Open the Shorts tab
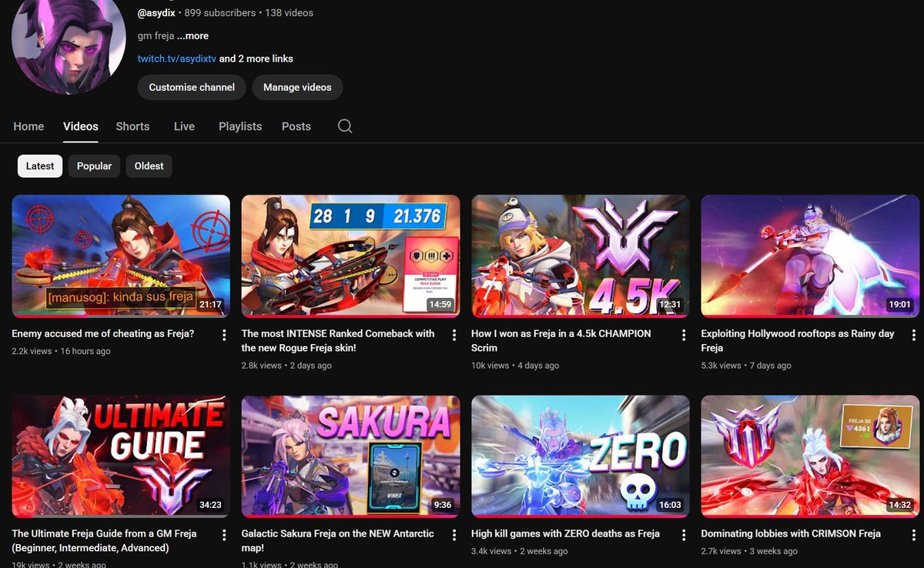 [x=132, y=126]
